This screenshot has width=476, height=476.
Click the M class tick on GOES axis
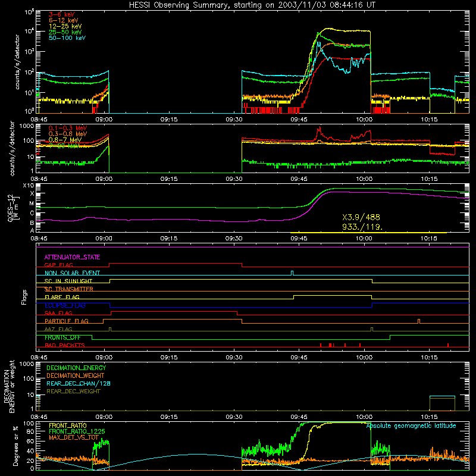(x=32, y=203)
